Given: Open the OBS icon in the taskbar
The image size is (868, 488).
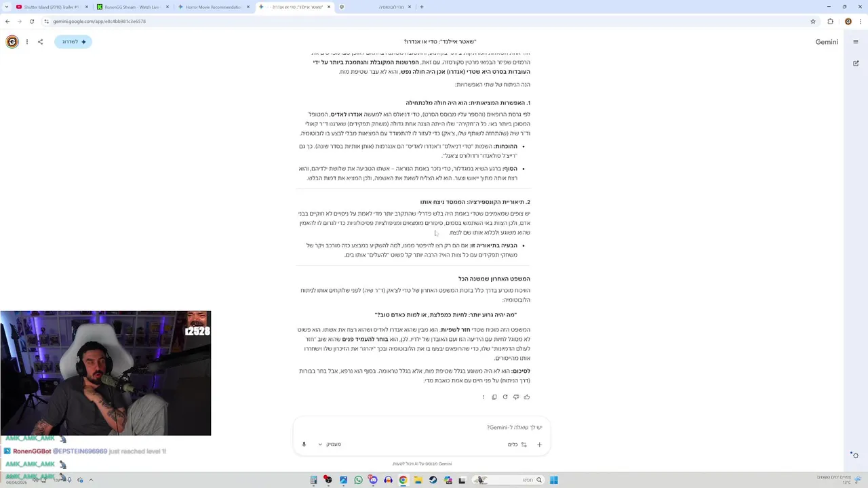Looking at the screenshot, I should (x=328, y=480).
